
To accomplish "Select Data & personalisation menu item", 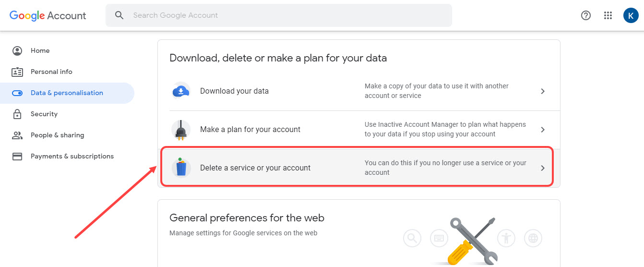I will point(67,93).
